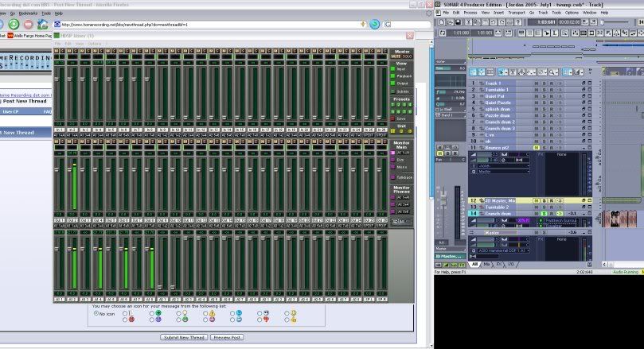The width and height of the screenshot is (644, 349).
Task: Open Bounce pt2 input '-none-' dropdown
Action: pos(504,165)
